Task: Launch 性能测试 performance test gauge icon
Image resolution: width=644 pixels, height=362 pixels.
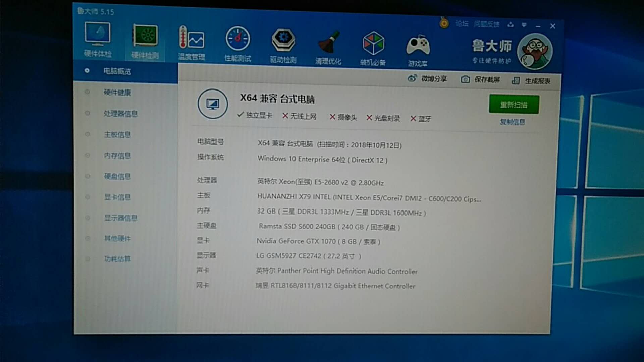Action: click(x=238, y=44)
